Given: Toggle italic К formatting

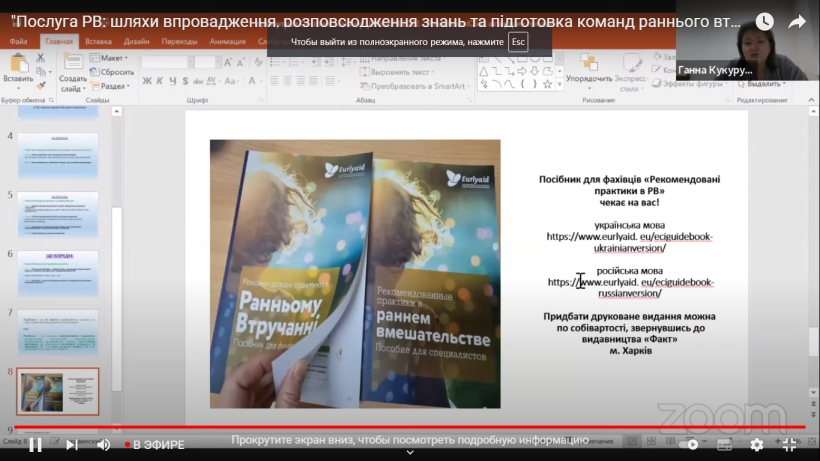Looking at the screenshot, I should [160, 81].
